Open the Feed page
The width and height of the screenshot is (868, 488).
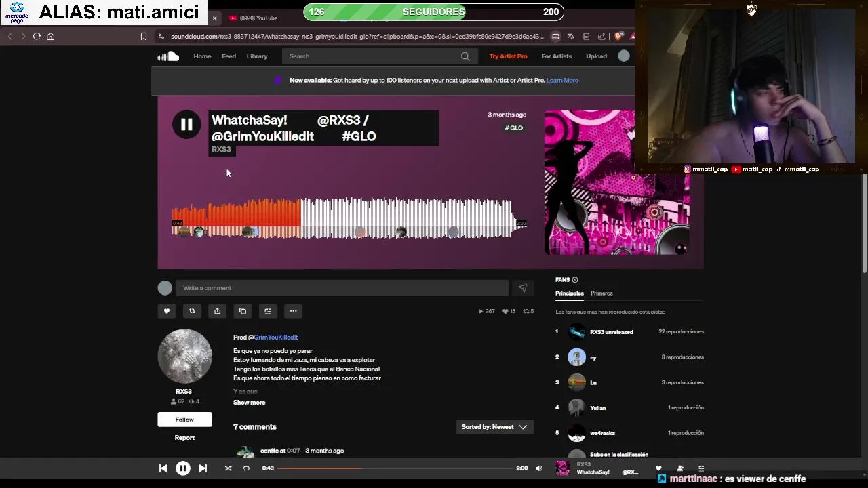click(x=229, y=56)
